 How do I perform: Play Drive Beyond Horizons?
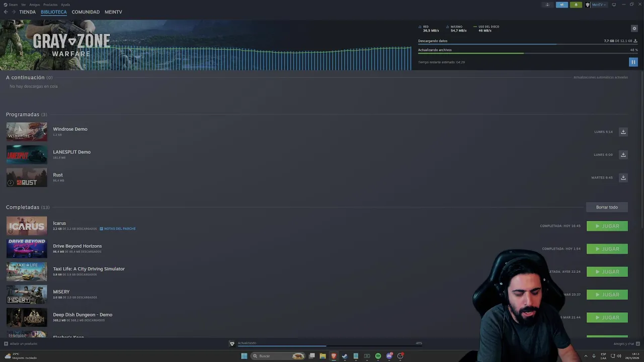(607, 249)
